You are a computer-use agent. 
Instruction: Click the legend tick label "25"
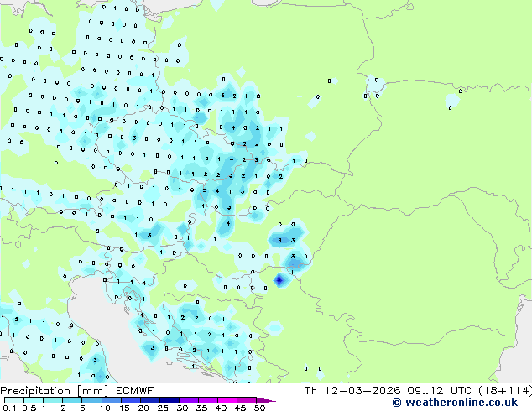163,408
